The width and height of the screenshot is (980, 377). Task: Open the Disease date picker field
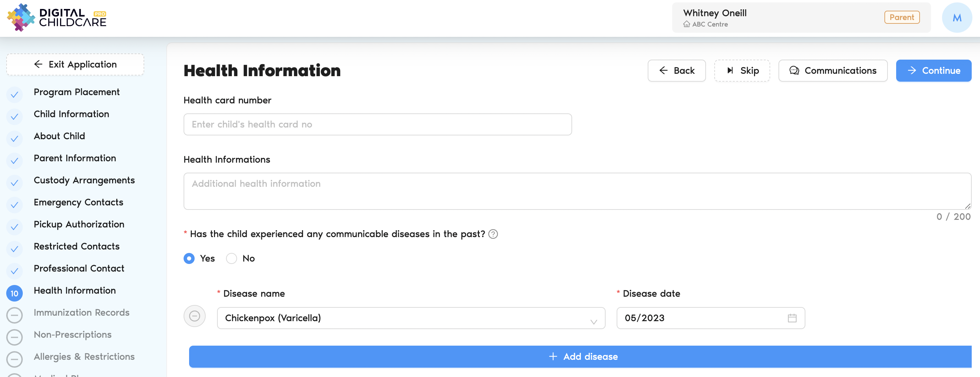pyautogui.click(x=704, y=318)
